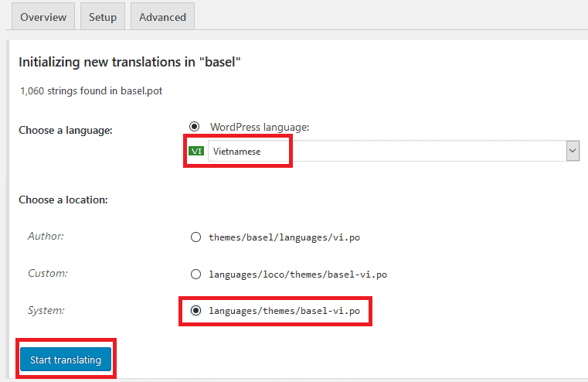588x382 pixels.
Task: Choose Author location themes/basel/languages/vi.po
Action: (x=195, y=237)
